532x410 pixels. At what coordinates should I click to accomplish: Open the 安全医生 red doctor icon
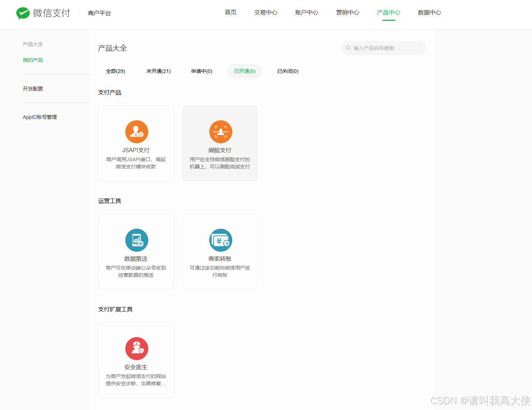tap(137, 349)
